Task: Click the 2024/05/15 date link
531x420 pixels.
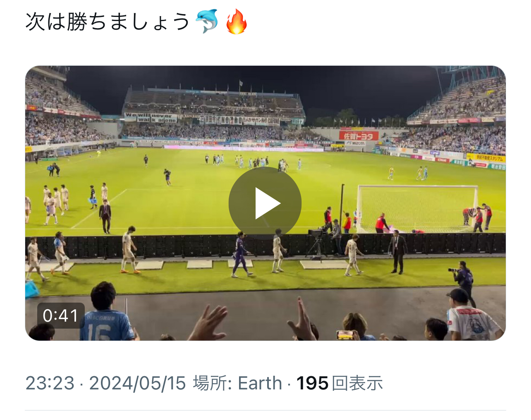Action: [138, 383]
